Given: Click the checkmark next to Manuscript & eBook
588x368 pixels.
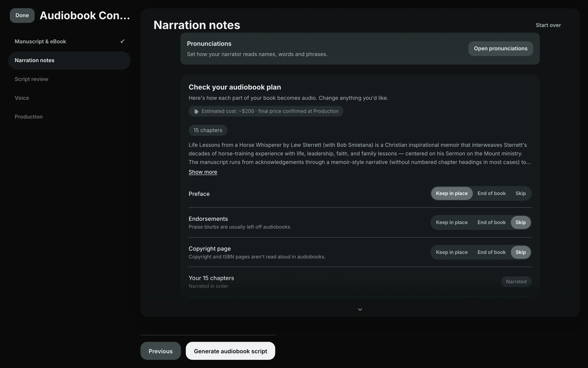Looking at the screenshot, I should 122,41.
